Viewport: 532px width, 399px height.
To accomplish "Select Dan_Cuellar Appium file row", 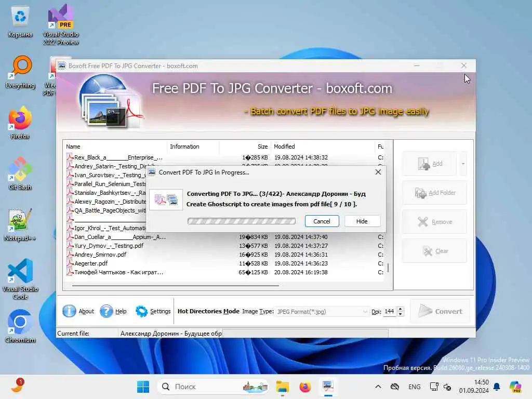I will coord(224,237).
